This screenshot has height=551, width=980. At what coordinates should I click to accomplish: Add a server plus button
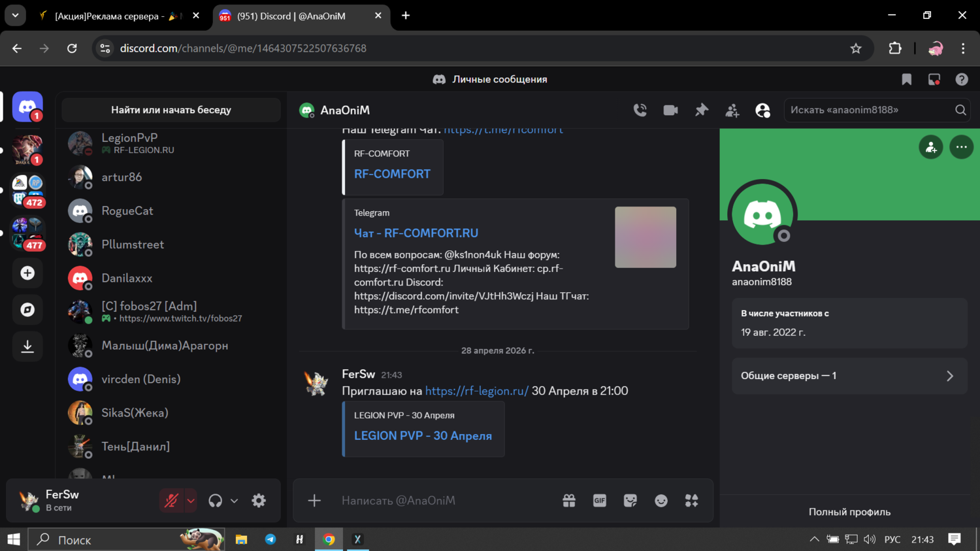pos(27,273)
